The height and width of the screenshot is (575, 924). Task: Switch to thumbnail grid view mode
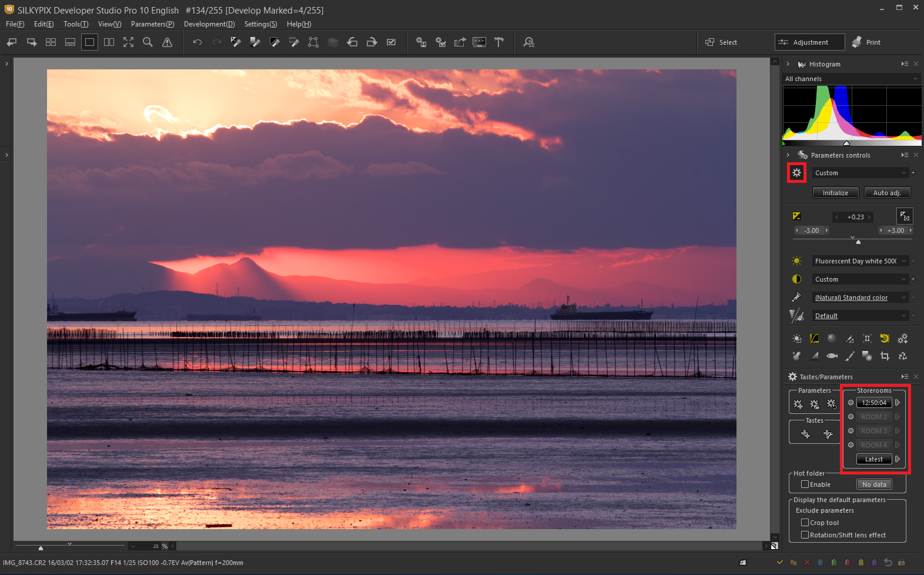point(51,42)
